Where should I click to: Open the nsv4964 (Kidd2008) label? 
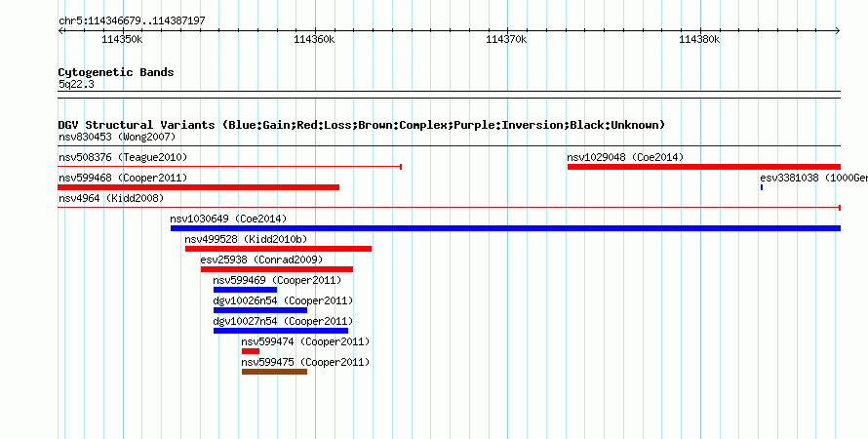coord(111,198)
